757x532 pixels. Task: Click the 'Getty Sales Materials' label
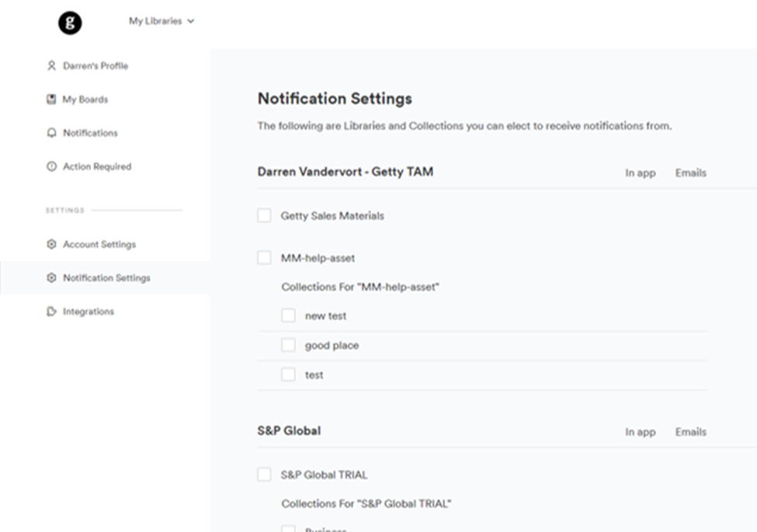pos(332,216)
